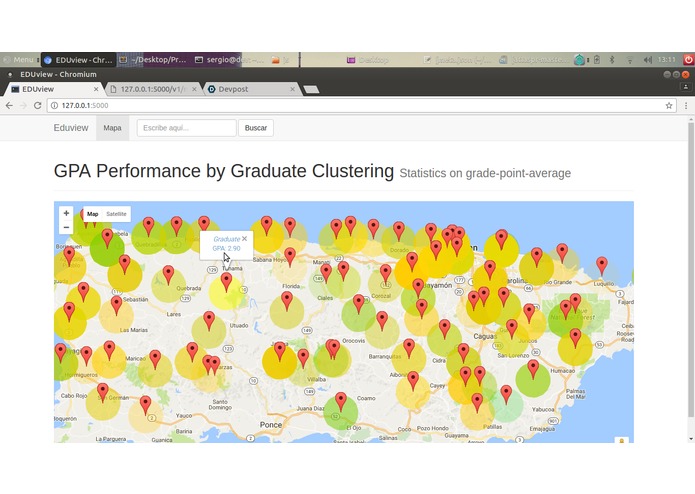Click the map pin near Luquillo

[601, 266]
